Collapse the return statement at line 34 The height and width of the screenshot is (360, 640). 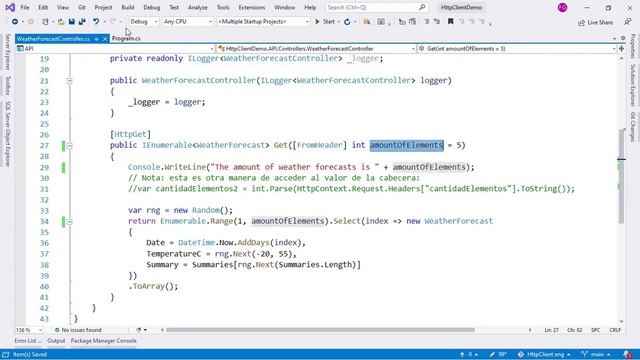[x=69, y=222]
